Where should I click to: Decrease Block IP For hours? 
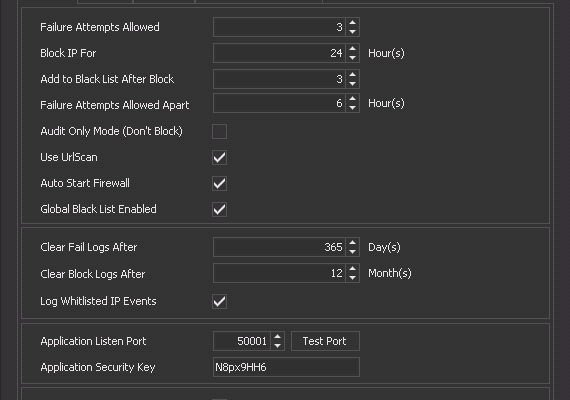tap(352, 58)
